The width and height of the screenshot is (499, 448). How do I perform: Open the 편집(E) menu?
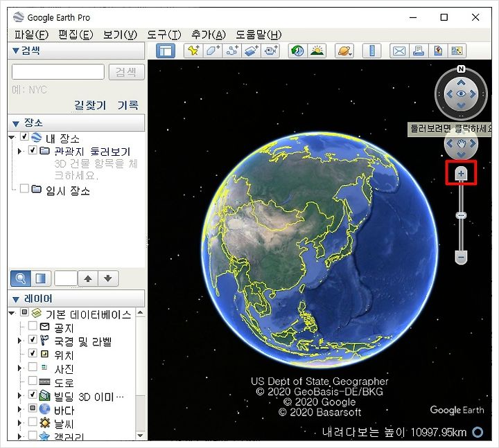(x=76, y=35)
